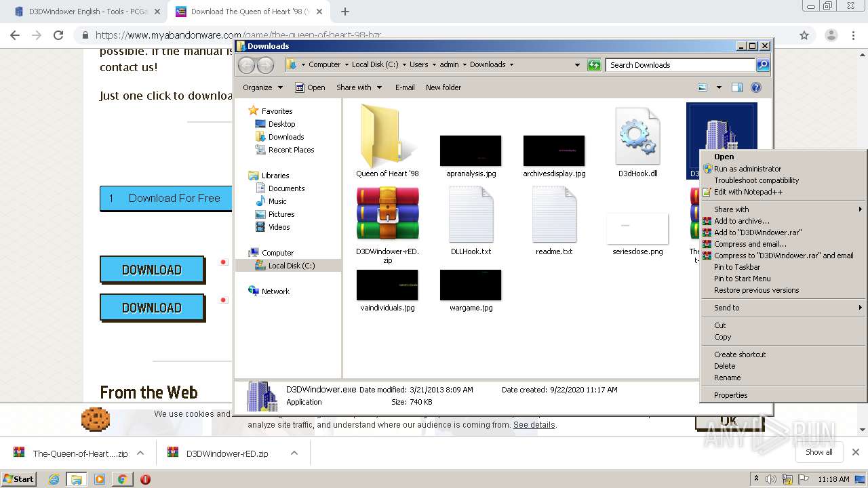
Task: Bookmark page with the star icon
Action: coord(804,35)
